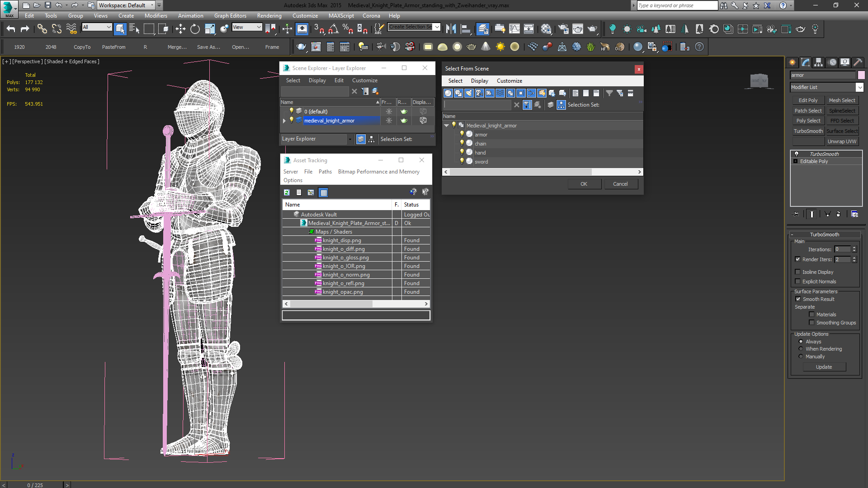Expand the medieval_knight_armor layer
This screenshot has width=868, height=488.
click(x=284, y=121)
